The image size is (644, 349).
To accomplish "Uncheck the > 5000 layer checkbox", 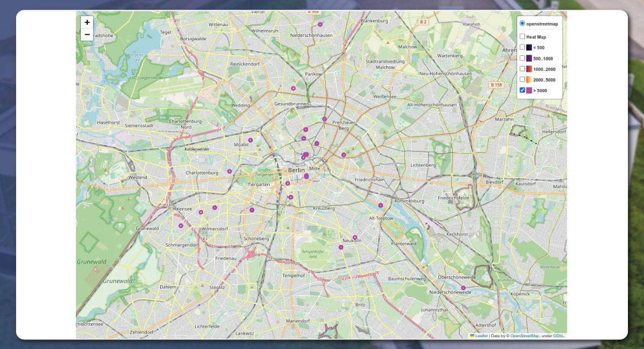I will pyautogui.click(x=522, y=90).
